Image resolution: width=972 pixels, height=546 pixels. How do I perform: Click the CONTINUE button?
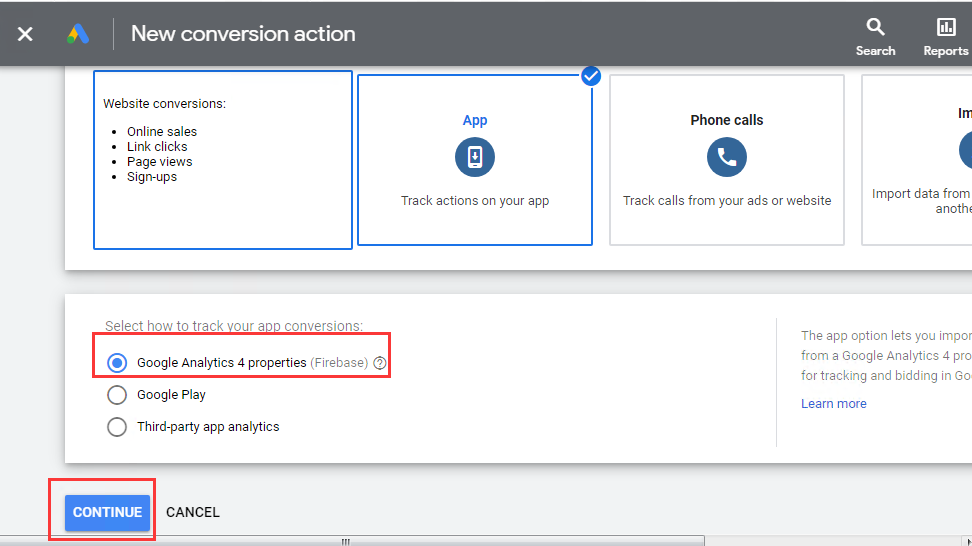click(107, 513)
